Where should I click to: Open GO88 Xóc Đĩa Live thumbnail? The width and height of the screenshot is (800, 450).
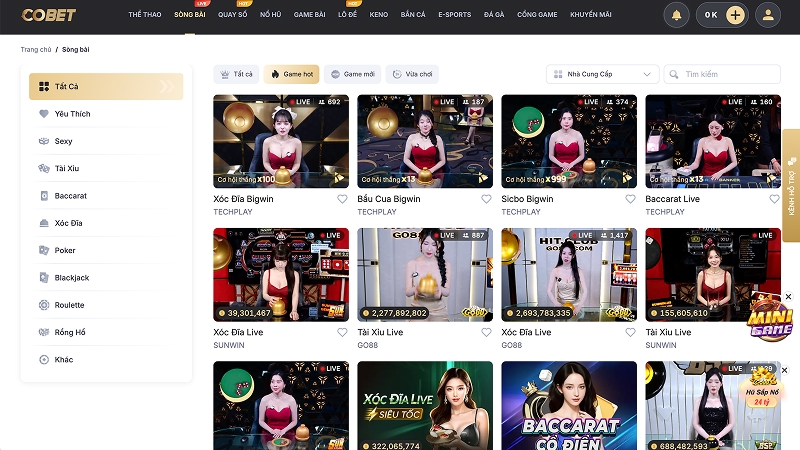pos(569,274)
